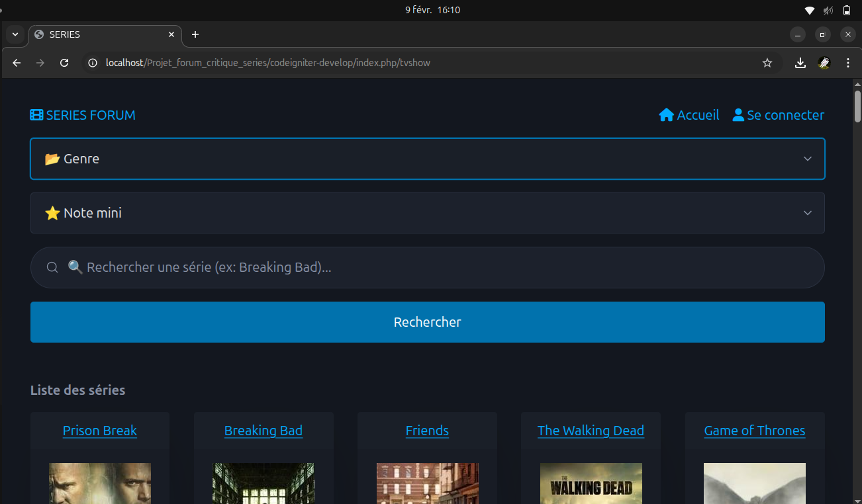Reload the page with the refresh icon
862x504 pixels.
coord(64,63)
